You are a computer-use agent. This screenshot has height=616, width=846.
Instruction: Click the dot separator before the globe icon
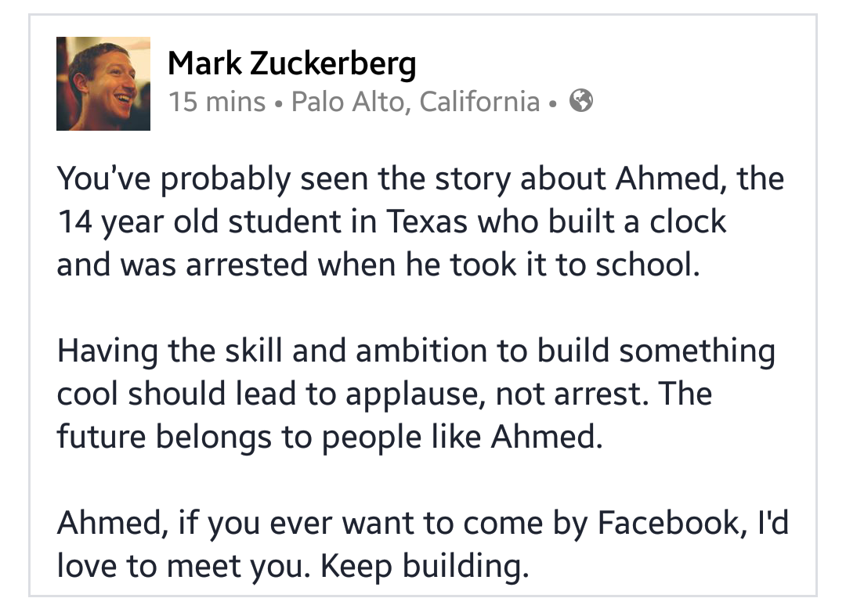point(552,103)
